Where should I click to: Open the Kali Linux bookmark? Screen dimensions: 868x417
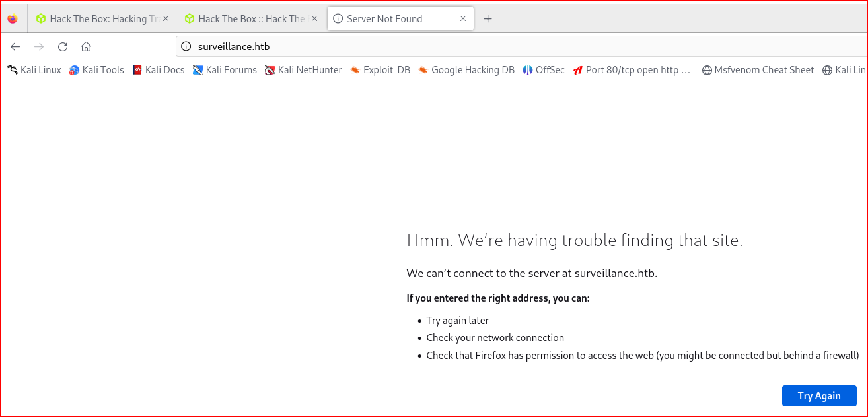click(34, 70)
